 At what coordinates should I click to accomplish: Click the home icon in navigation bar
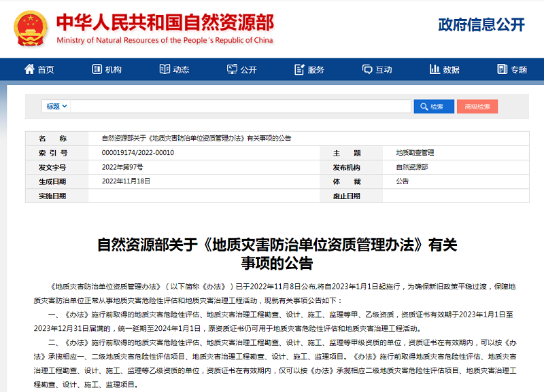coord(29,69)
